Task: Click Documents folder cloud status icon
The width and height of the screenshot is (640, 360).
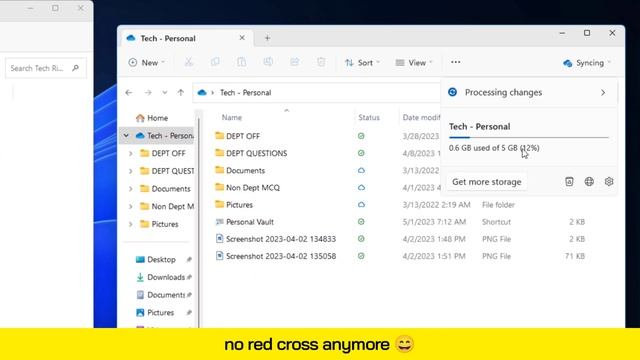Action: 361,170
